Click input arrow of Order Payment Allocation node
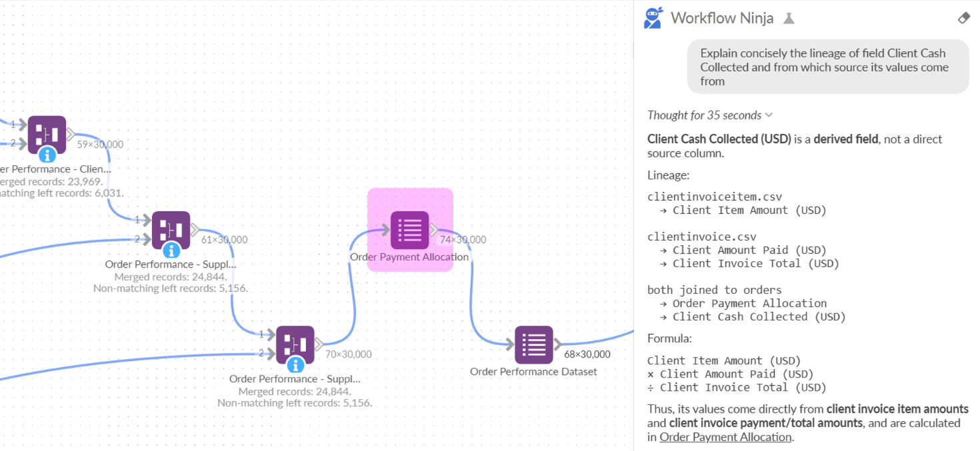The height and width of the screenshot is (451, 980). point(385,230)
